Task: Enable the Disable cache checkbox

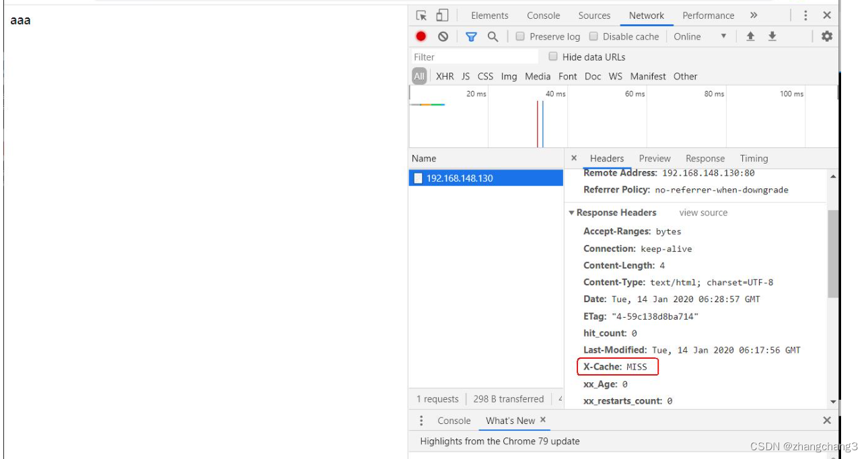Action: (593, 36)
